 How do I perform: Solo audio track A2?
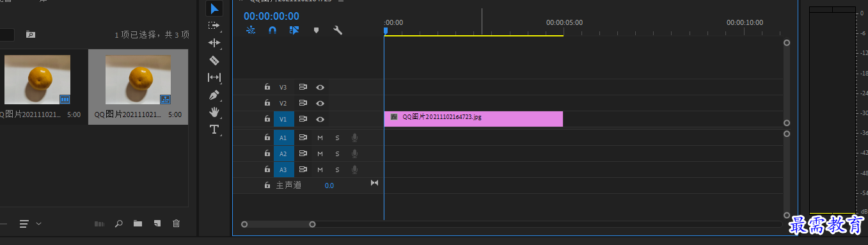click(x=337, y=154)
